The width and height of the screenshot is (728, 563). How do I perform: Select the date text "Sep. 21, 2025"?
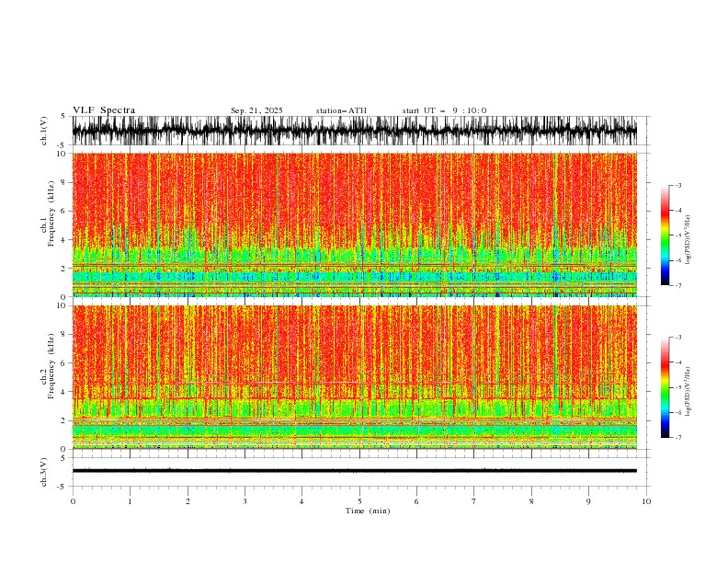pyautogui.click(x=256, y=110)
